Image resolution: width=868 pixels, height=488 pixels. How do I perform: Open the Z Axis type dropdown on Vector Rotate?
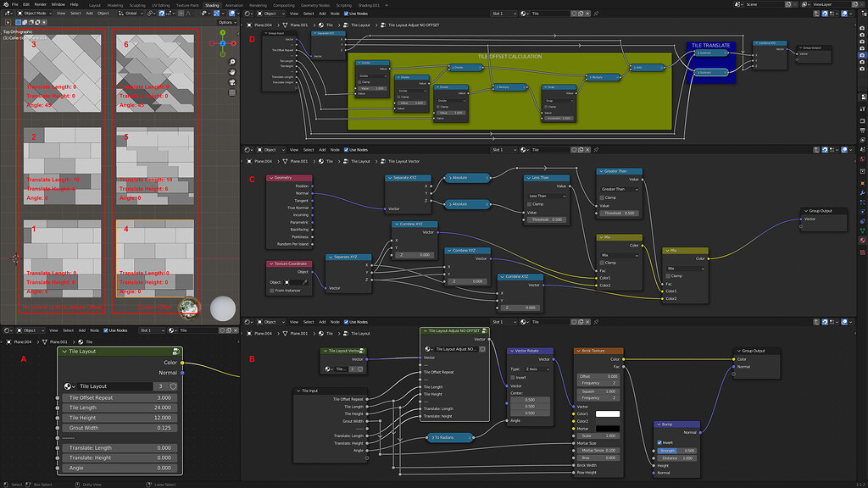pos(537,369)
